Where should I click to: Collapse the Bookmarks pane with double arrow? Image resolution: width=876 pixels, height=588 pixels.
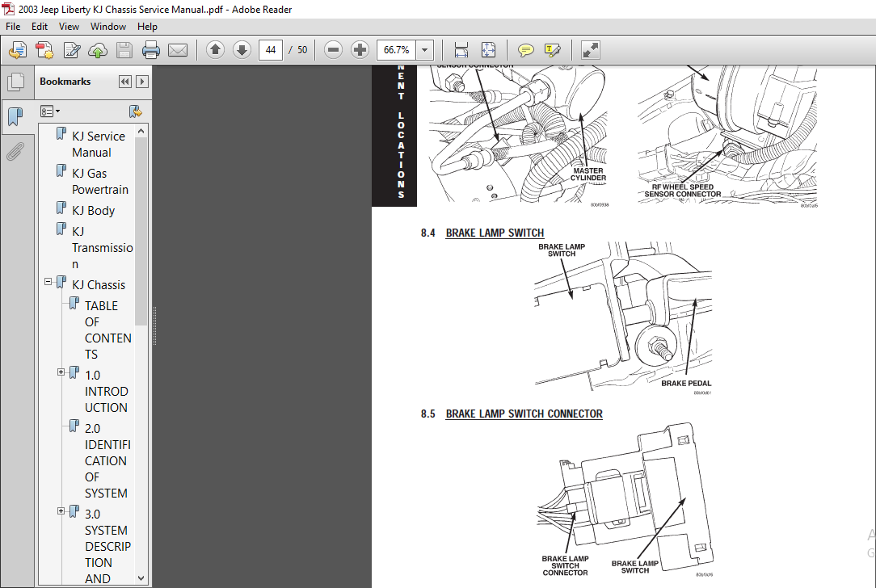coord(124,82)
